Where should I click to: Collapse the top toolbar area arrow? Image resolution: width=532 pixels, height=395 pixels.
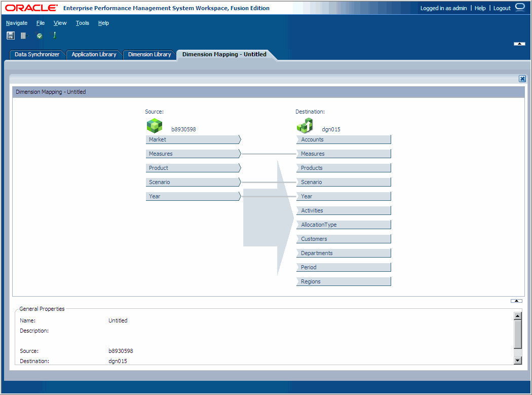click(x=519, y=44)
